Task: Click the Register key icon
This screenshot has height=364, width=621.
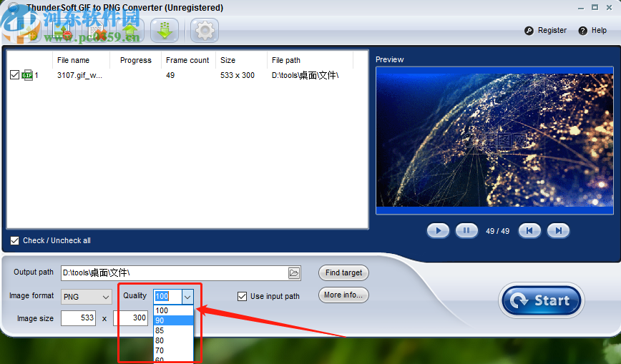Action: click(529, 31)
